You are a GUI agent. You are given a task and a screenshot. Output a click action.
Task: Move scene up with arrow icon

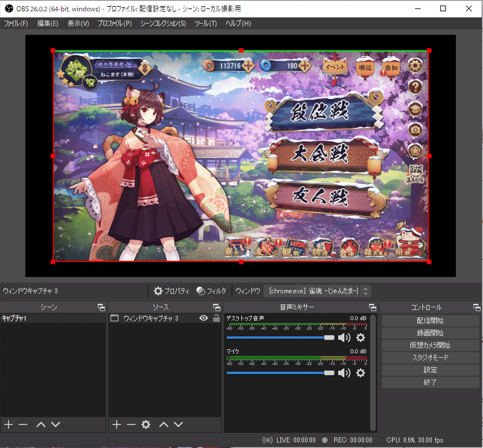click(x=40, y=424)
